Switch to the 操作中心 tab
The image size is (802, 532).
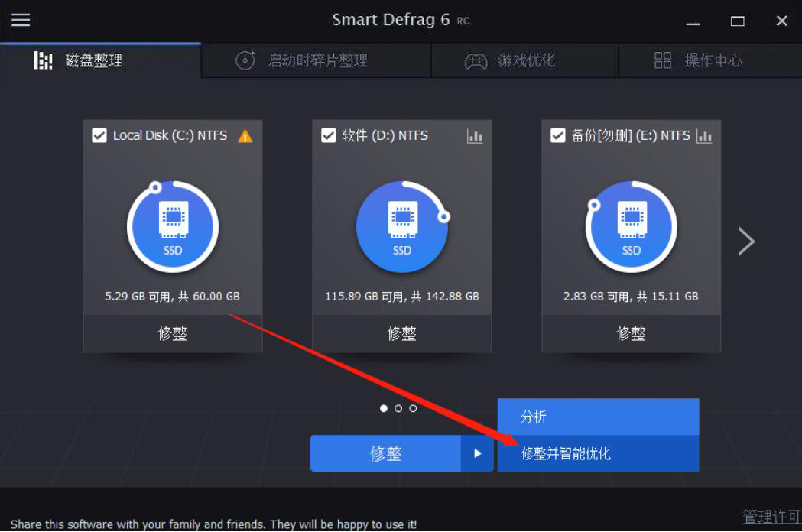click(x=710, y=60)
